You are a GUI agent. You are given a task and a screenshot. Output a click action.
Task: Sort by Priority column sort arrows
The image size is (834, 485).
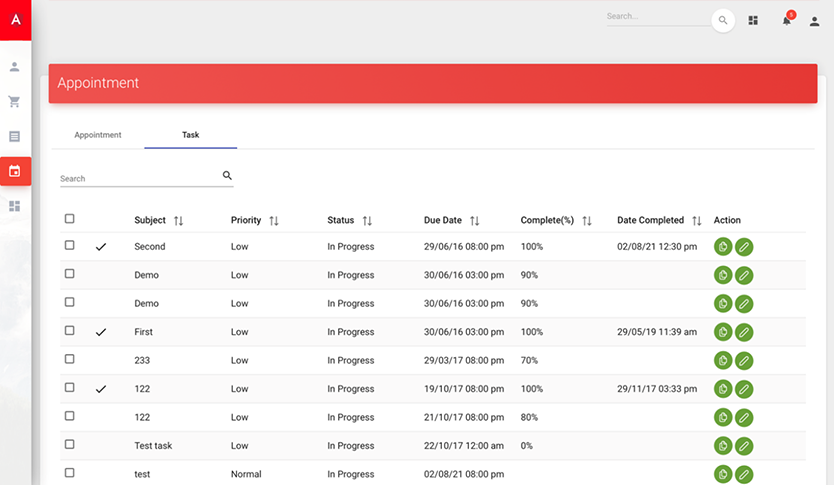pyautogui.click(x=274, y=221)
